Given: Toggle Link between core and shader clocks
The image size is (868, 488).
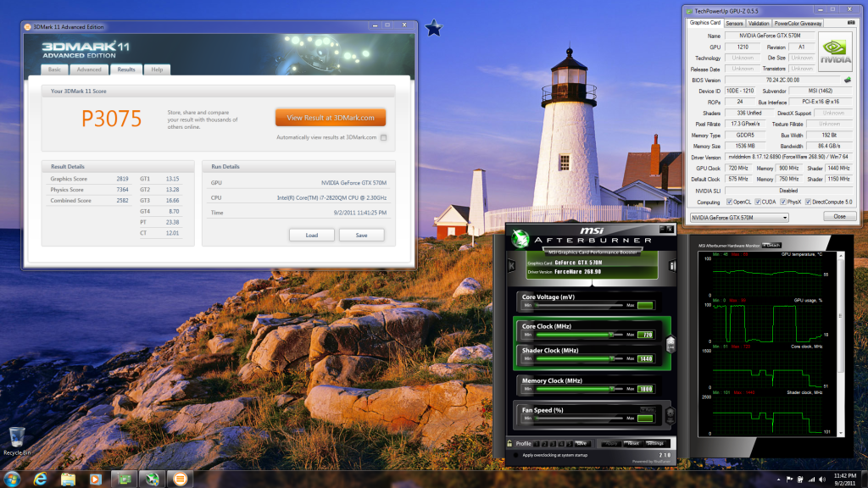Looking at the screenshot, I should (670, 344).
